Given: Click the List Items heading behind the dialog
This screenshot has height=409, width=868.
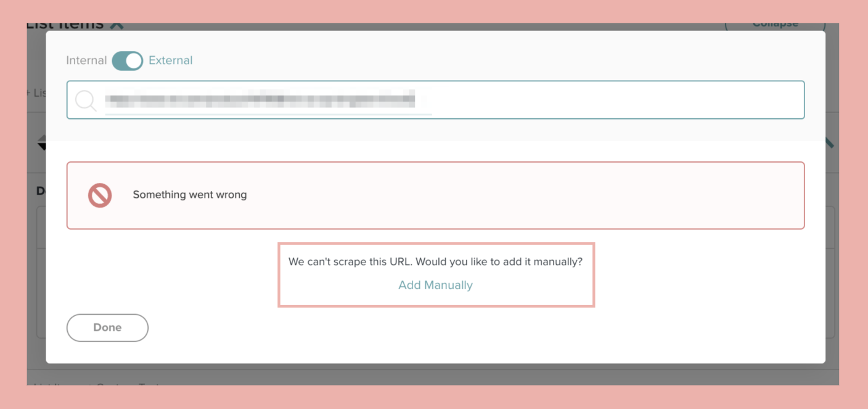Looking at the screenshot, I should pos(65,26).
